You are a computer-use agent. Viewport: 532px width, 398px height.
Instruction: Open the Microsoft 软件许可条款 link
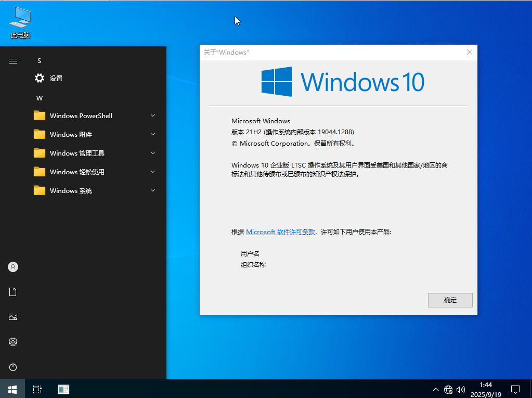[280, 232]
